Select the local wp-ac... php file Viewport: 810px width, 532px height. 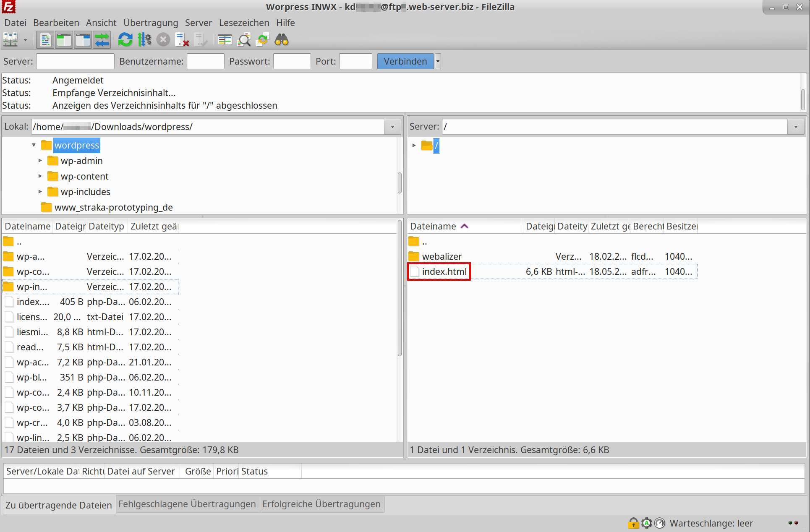[90, 362]
